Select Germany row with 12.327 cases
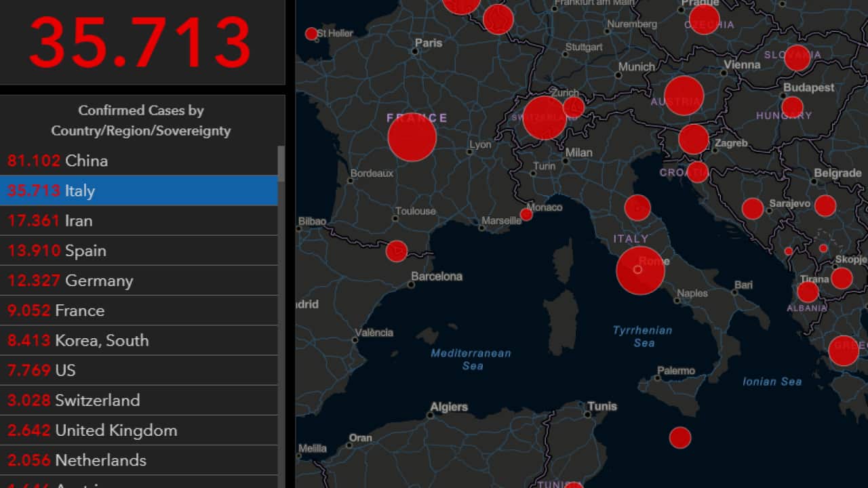 coord(138,281)
